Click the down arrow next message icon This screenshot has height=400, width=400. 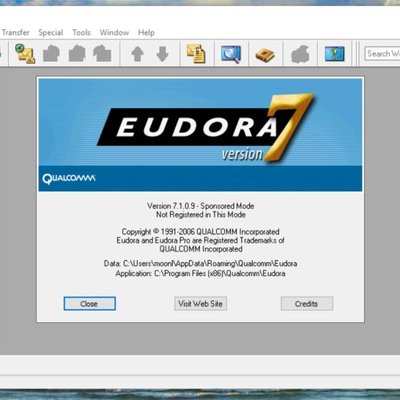tap(162, 54)
